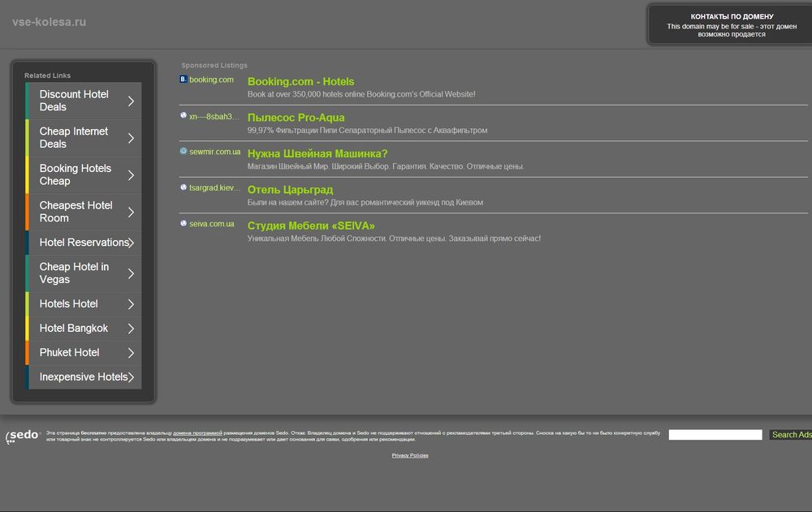Click the chevron arrow for Phuket Hotel
Image resolution: width=812 pixels, height=512 pixels.
(x=131, y=353)
